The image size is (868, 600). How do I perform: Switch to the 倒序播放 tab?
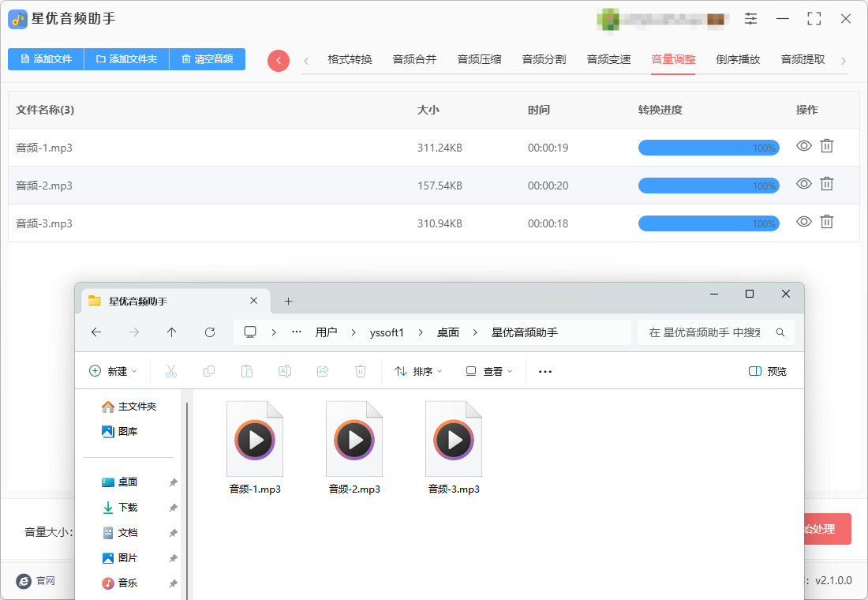click(x=738, y=59)
